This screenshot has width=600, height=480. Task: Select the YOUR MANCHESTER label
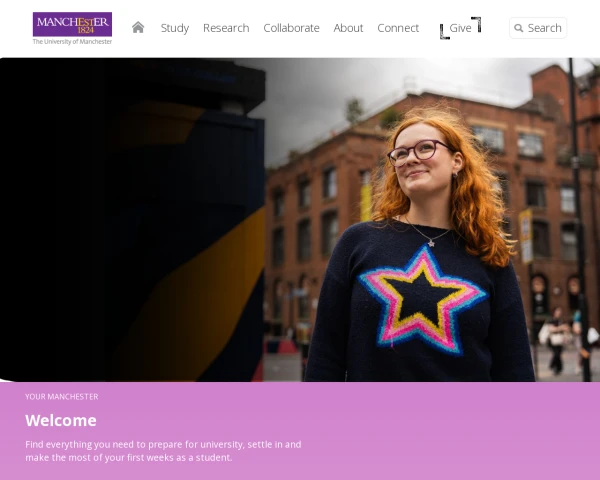coord(62,397)
